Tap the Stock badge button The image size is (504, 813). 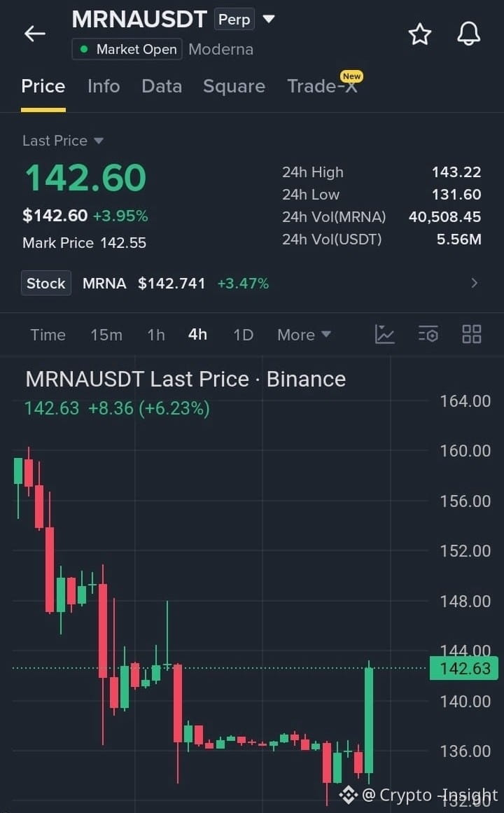(46, 283)
